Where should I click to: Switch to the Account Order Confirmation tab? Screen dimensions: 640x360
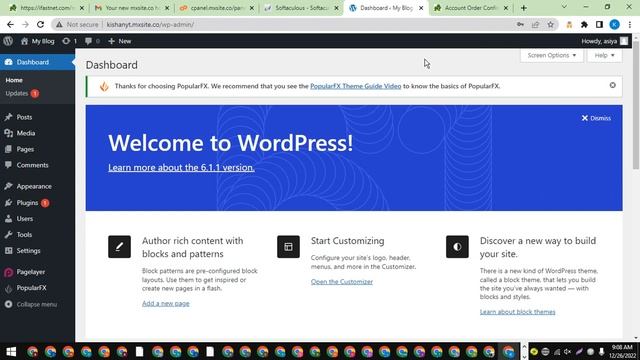(x=470, y=8)
